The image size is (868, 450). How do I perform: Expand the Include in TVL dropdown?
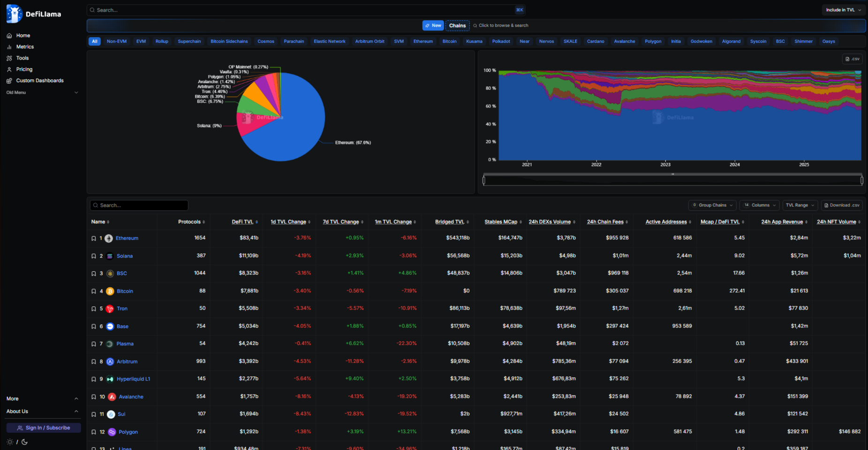coord(843,10)
